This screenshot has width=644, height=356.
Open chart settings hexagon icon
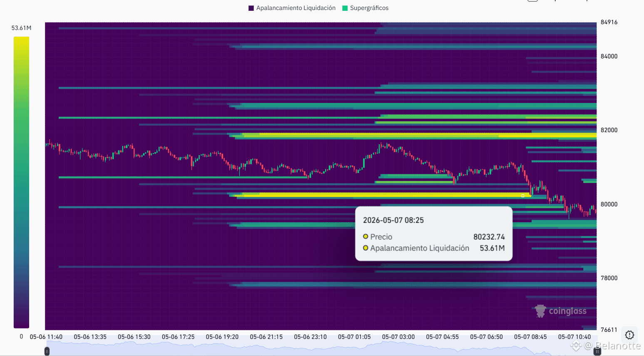pos(629,335)
